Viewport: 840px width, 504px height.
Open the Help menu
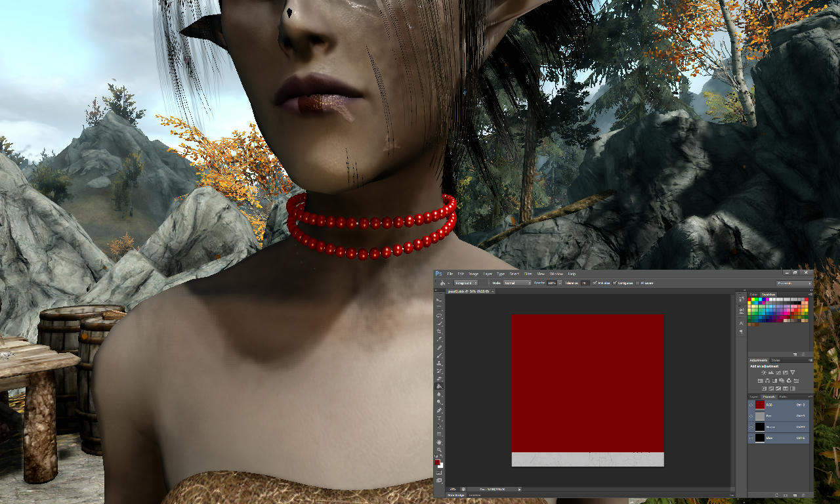[572, 274]
